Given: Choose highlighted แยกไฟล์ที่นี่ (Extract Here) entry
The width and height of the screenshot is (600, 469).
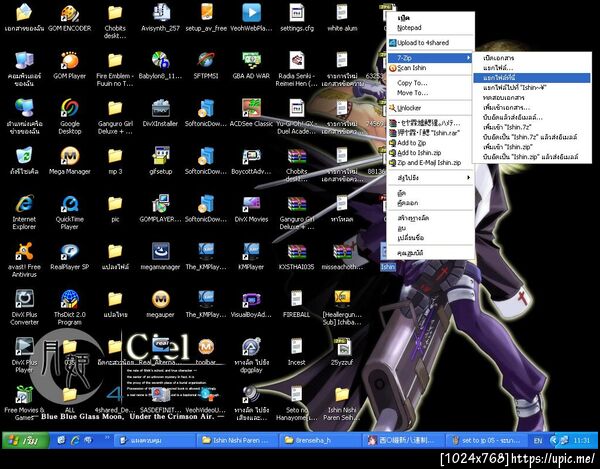Looking at the screenshot, I should click(532, 78).
